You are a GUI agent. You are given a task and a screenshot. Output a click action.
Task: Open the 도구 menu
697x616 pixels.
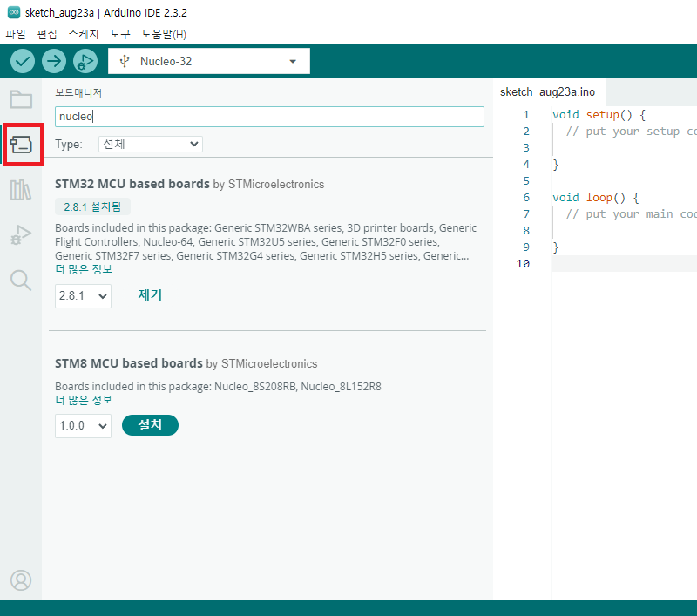(120, 34)
